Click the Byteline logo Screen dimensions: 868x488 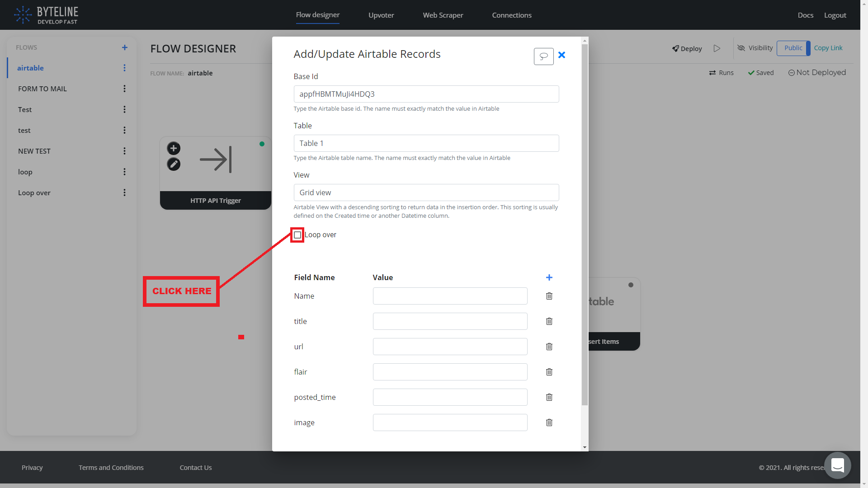coord(46,15)
